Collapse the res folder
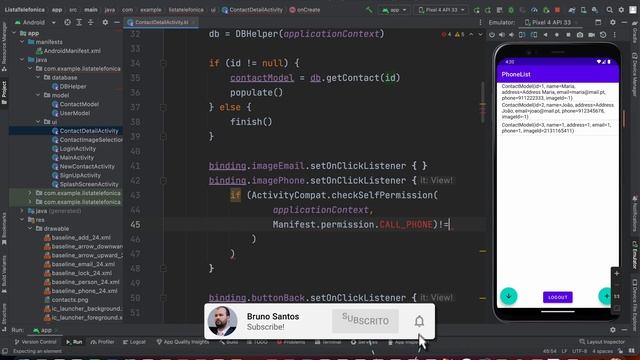640x360 pixels. click(x=22, y=220)
